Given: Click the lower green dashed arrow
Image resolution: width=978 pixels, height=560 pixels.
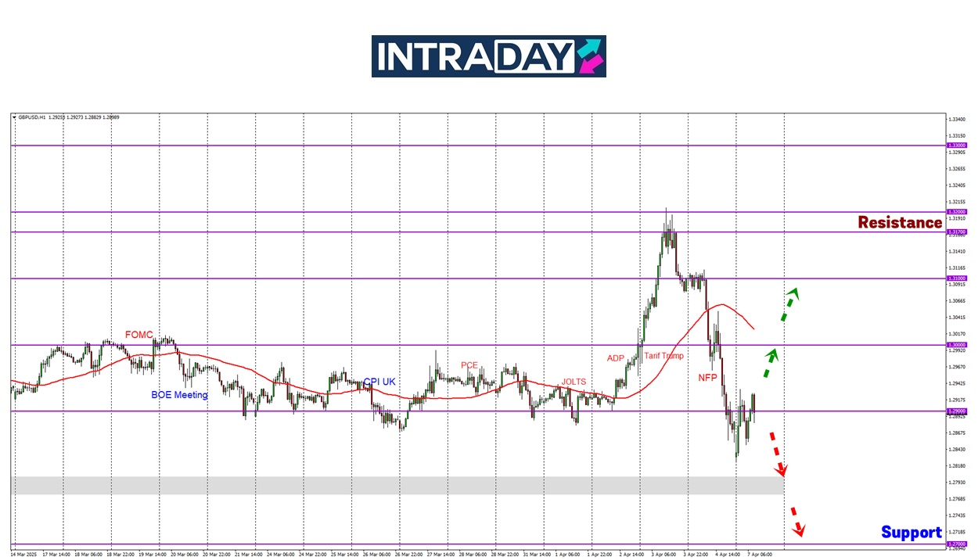Looking at the screenshot, I should point(769,364).
